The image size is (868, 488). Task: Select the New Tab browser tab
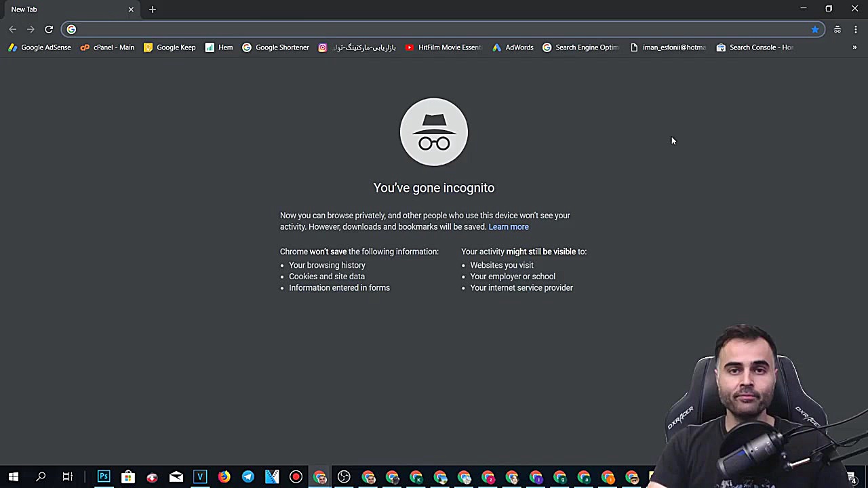[71, 9]
